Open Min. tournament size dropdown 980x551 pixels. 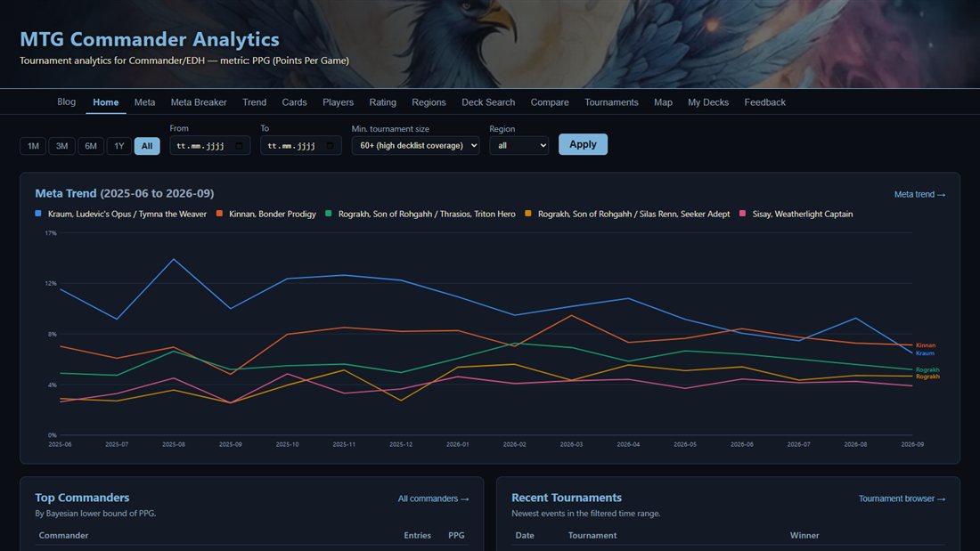(416, 146)
